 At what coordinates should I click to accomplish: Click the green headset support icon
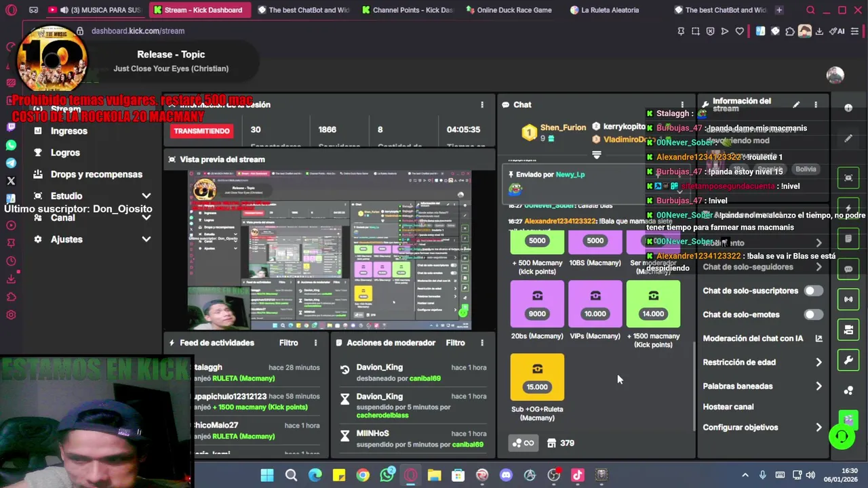click(842, 436)
